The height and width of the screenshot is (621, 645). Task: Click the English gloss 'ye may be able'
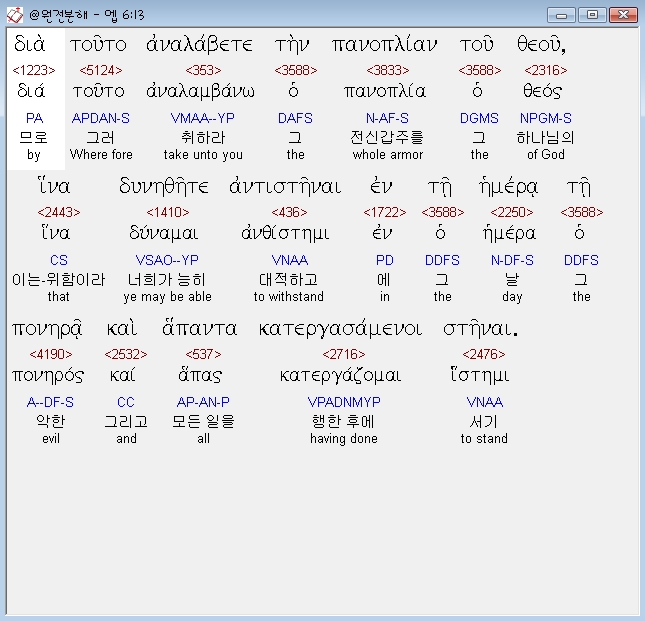tap(167, 297)
